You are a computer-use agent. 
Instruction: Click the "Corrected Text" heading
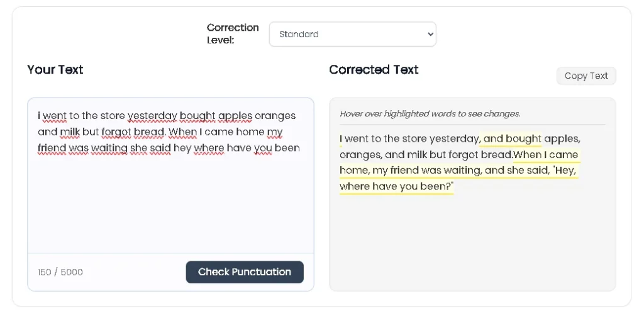(x=374, y=70)
